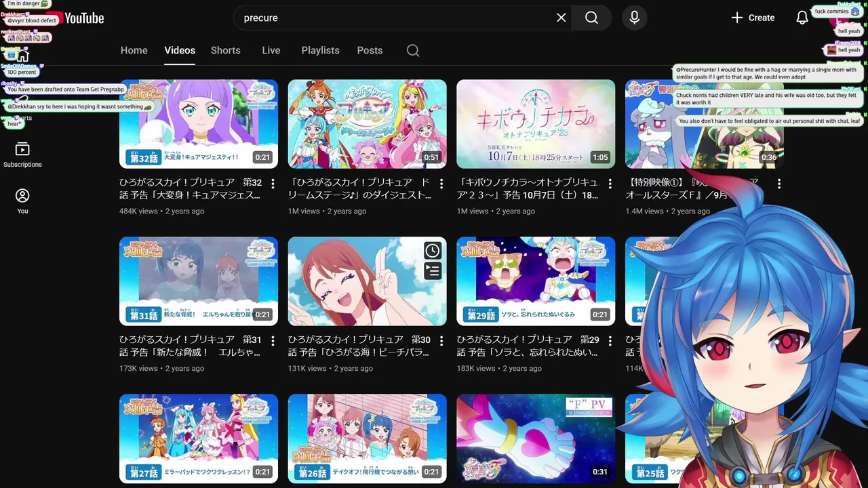The height and width of the screenshot is (488, 868).
Task: Search within channel using magnifier icon beside Posts
Action: coord(413,50)
